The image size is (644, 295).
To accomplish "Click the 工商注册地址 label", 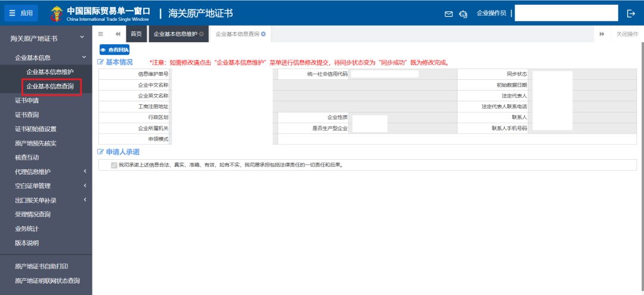I will [153, 107].
